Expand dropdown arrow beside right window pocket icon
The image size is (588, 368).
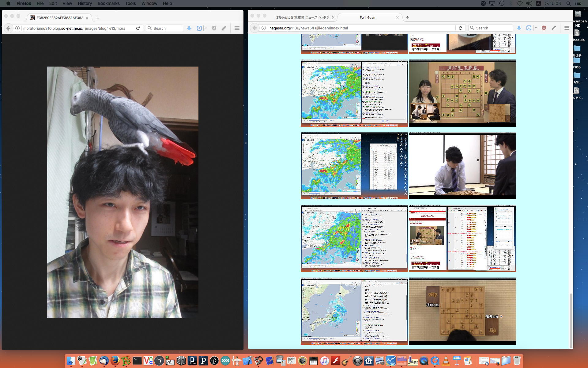(x=536, y=28)
